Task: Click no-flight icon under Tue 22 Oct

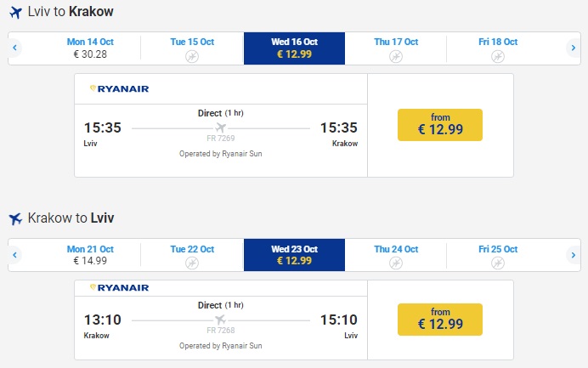Action: (x=192, y=263)
